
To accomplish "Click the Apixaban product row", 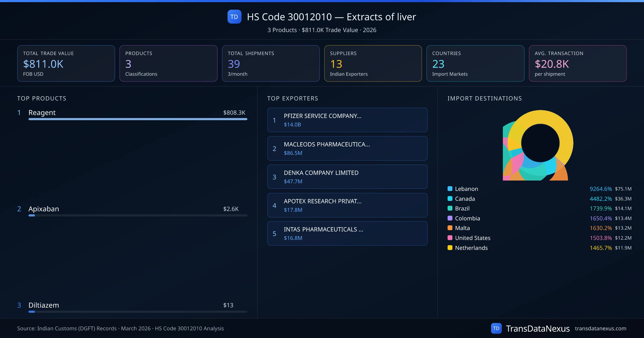I will [131, 209].
